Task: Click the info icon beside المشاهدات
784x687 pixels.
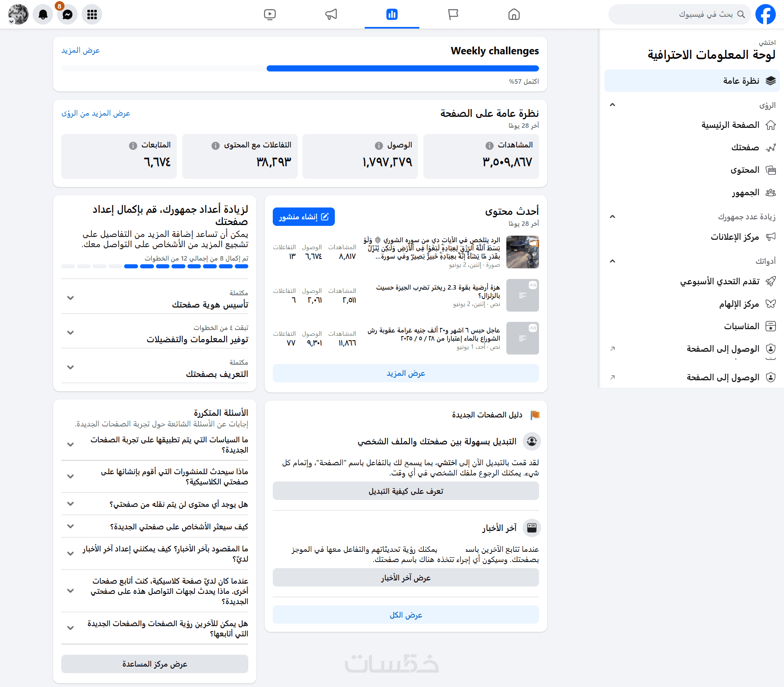Action: (489, 146)
